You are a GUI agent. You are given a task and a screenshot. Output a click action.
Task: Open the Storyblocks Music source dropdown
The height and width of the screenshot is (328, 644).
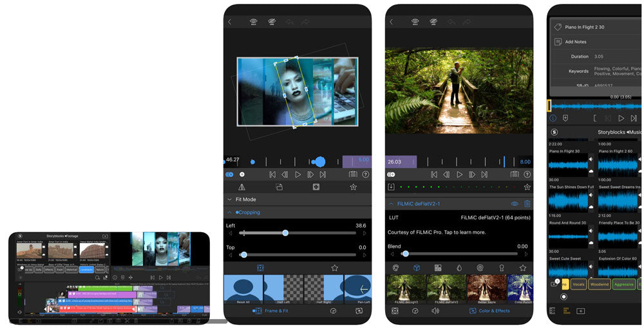[618, 132]
